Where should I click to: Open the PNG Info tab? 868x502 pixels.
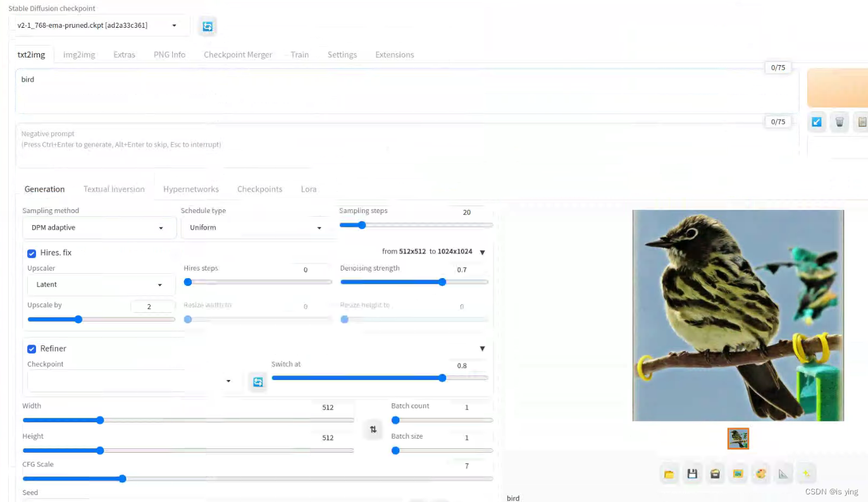coord(170,54)
